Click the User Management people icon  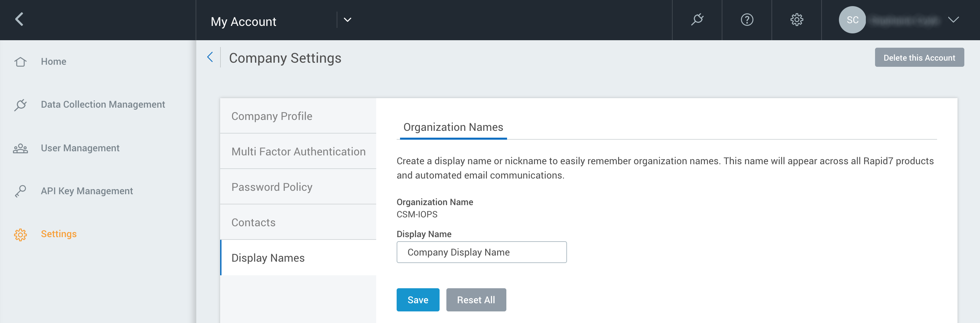click(x=20, y=148)
